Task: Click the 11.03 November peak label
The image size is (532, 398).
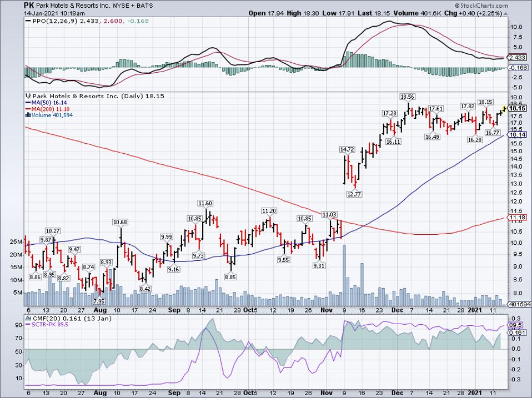Action: click(329, 214)
